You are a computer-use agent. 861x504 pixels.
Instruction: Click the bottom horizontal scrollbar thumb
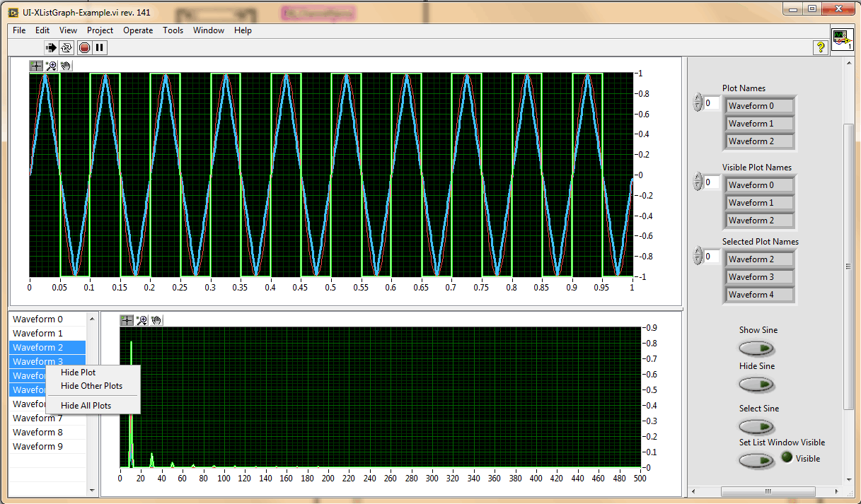point(769,491)
